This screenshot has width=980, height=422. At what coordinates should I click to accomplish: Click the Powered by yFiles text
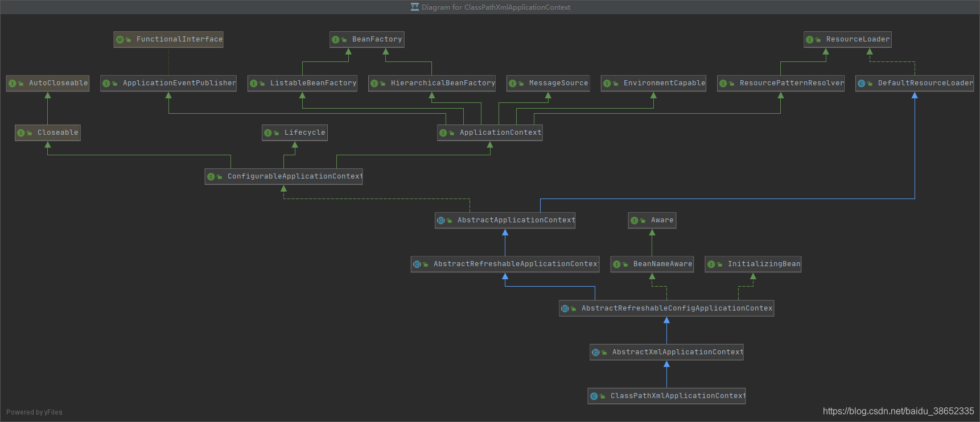pos(34,412)
